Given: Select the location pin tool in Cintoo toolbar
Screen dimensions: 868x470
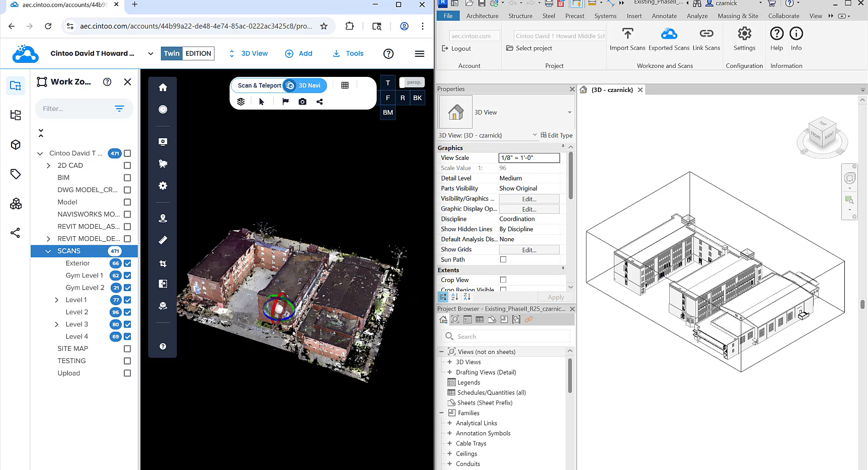Looking at the screenshot, I should click(163, 218).
